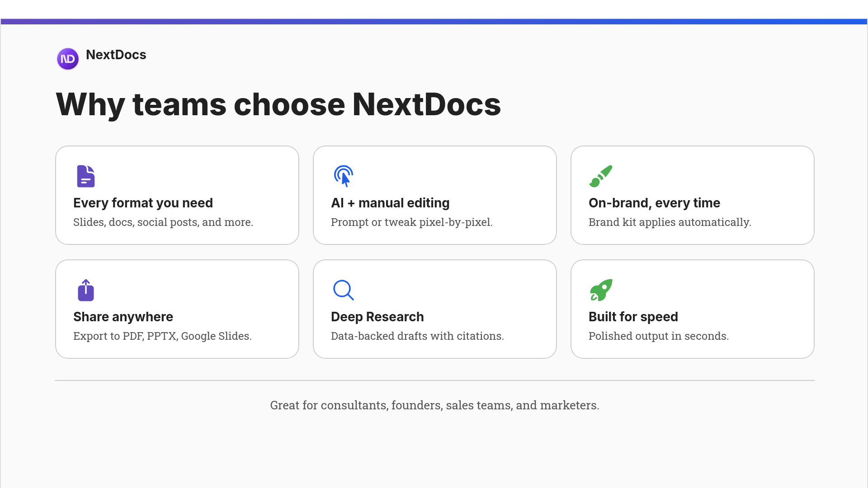Click the NextDocs header text

coord(116,55)
